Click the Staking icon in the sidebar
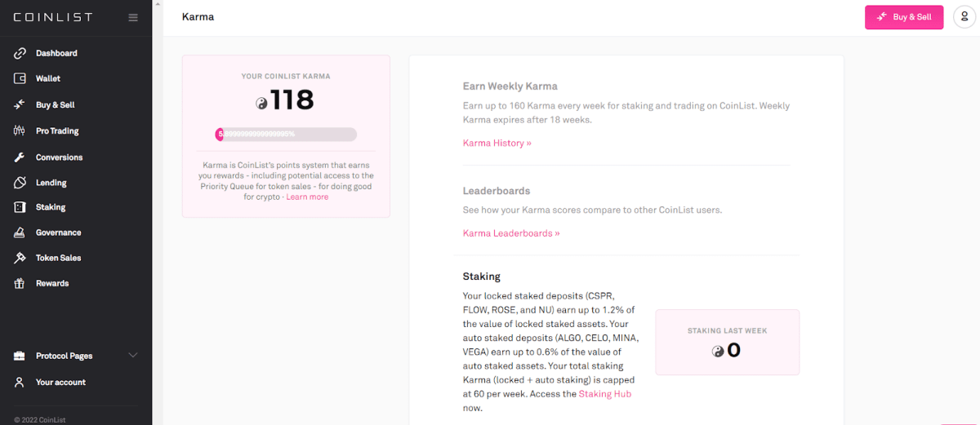 click(20, 207)
